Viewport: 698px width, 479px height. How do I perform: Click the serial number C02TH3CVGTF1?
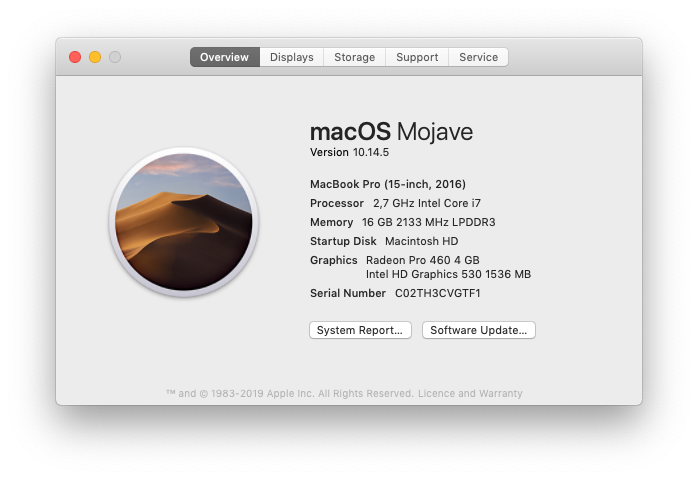pos(438,293)
